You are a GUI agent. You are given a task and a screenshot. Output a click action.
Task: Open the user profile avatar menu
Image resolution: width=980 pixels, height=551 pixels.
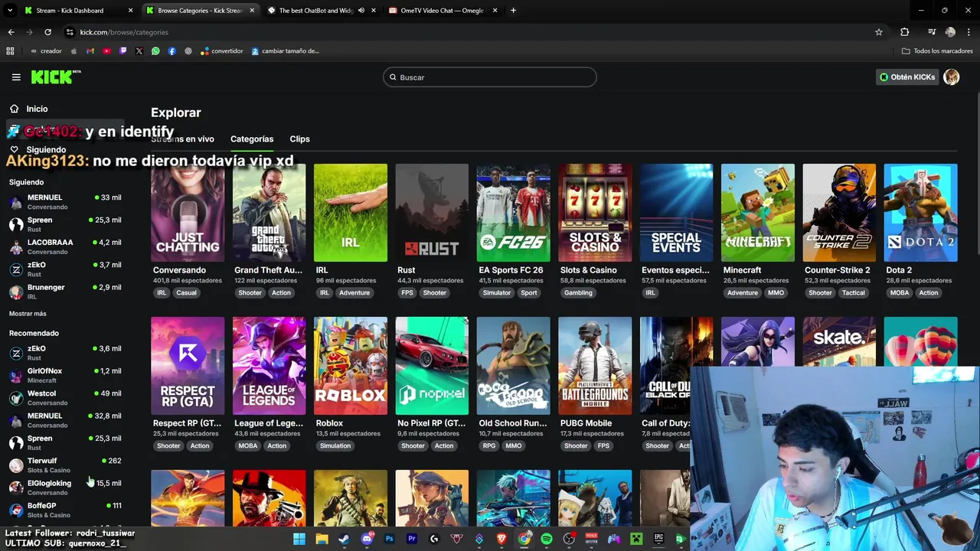point(952,77)
